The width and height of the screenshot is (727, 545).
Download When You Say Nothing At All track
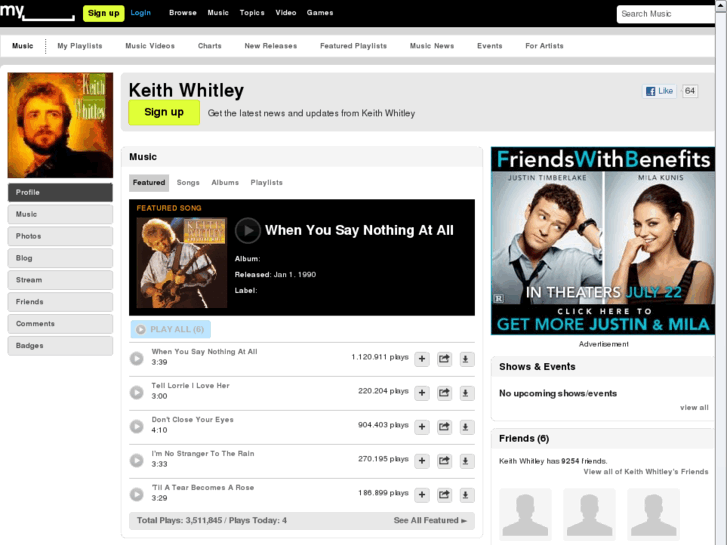point(466,359)
